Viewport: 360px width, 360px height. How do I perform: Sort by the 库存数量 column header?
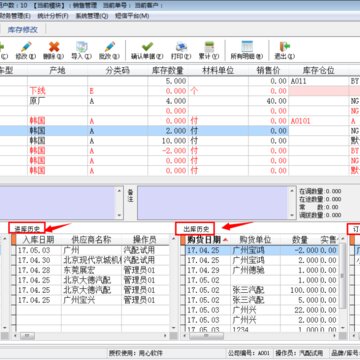point(168,71)
